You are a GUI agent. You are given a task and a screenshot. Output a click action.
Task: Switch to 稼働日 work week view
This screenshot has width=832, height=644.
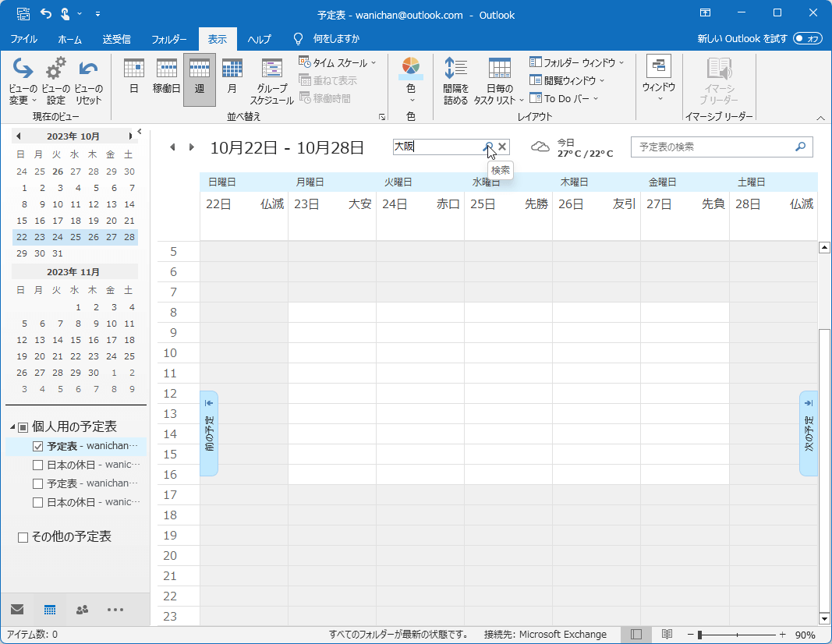pos(167,77)
